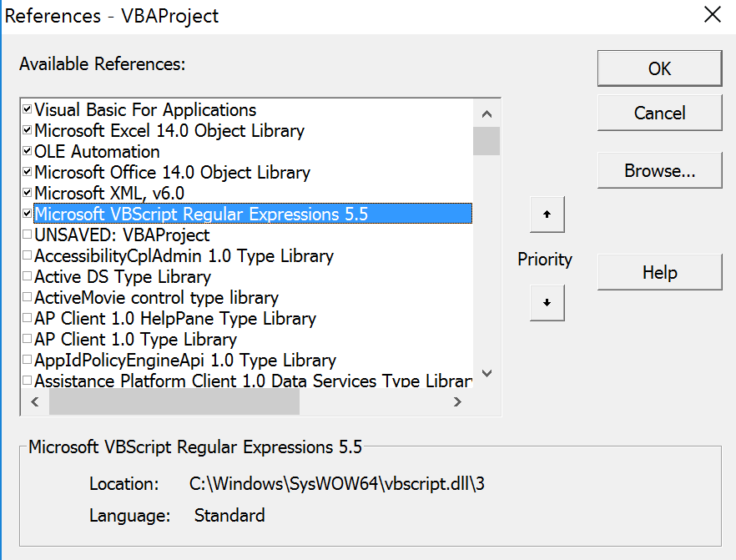
Task: Tick the AP Client 1.0 Type Library checkbox
Action: (28, 339)
